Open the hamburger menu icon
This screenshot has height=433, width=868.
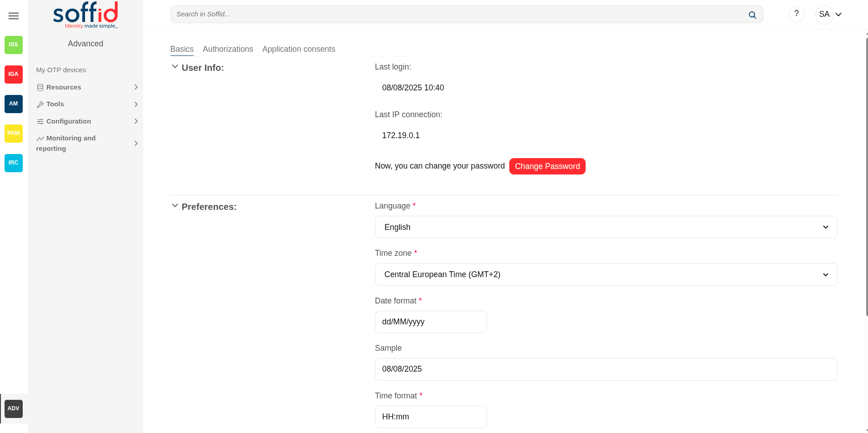click(14, 16)
